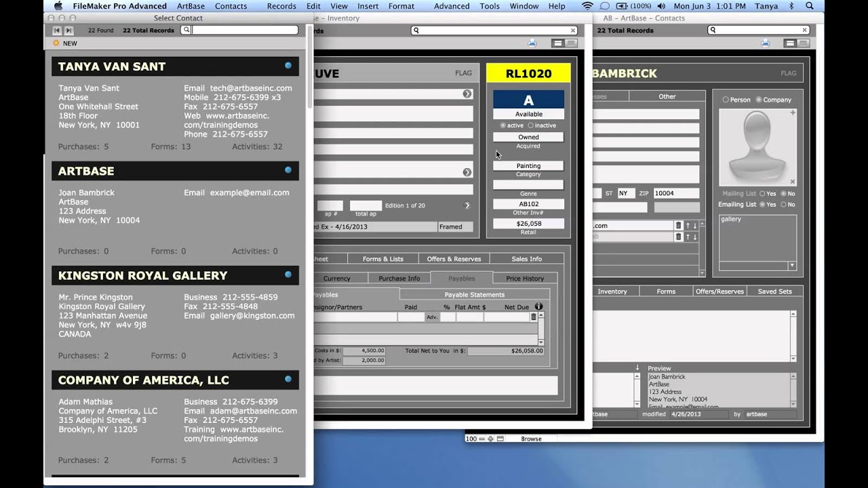Click FLAG in the Inventory header

point(463,73)
